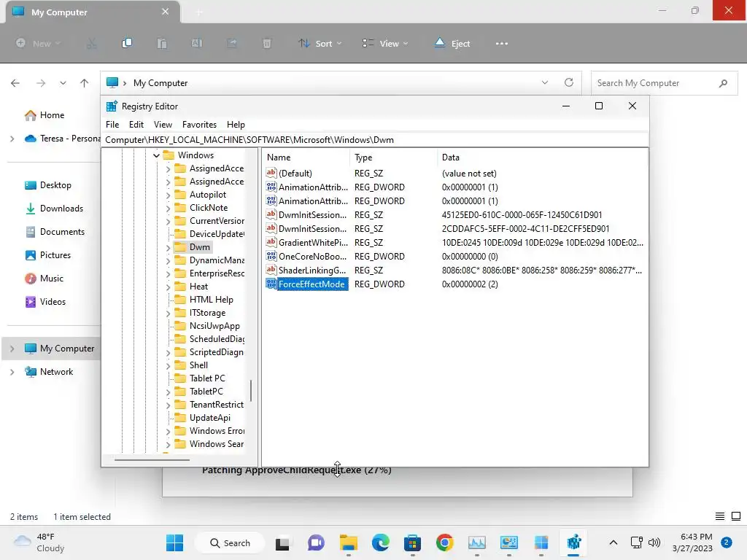Open Pictures in Explorer sidebar
This screenshot has width=747, height=560.
pos(55,254)
